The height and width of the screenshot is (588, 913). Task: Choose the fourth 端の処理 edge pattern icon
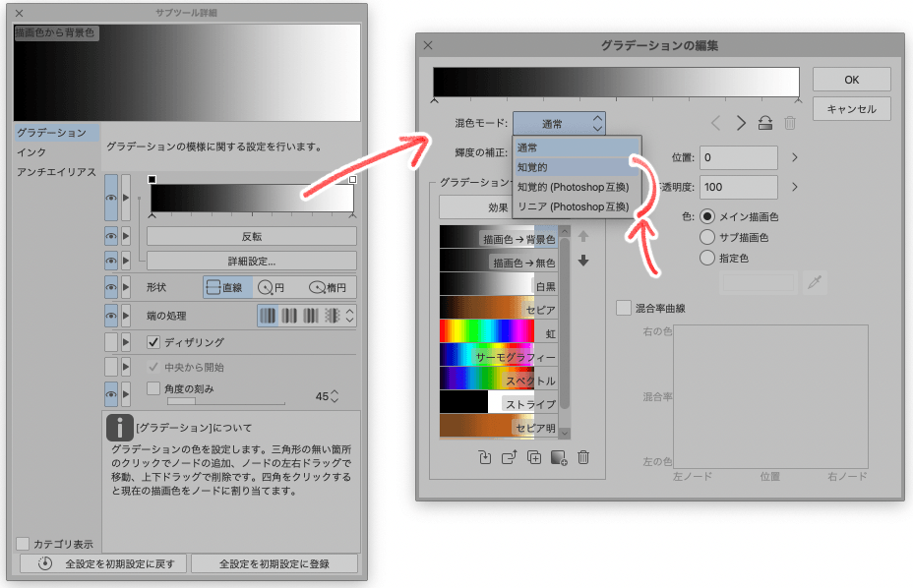pyautogui.click(x=333, y=316)
